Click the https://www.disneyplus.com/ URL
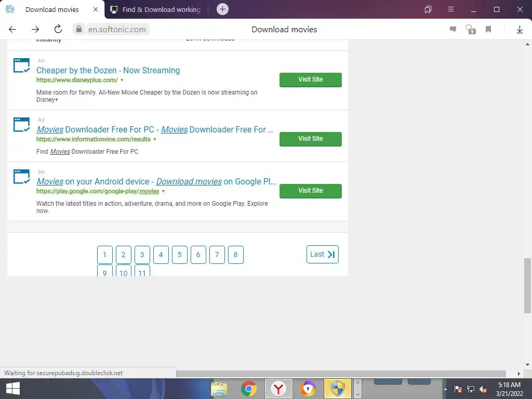 77,80
